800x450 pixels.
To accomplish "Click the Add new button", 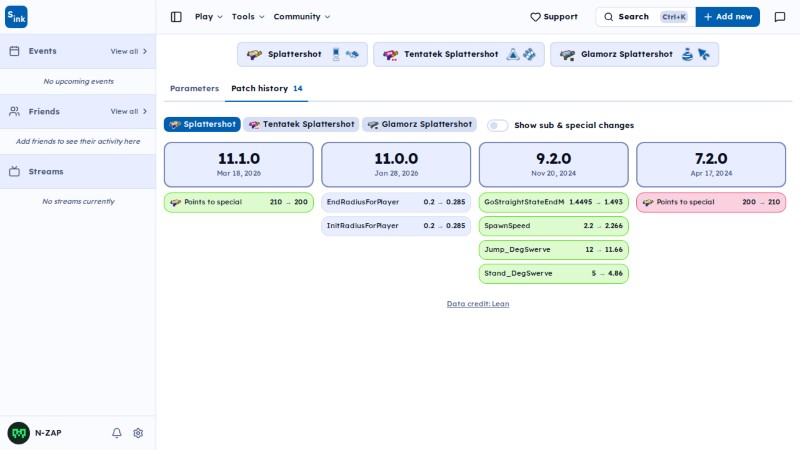I will [x=728, y=17].
